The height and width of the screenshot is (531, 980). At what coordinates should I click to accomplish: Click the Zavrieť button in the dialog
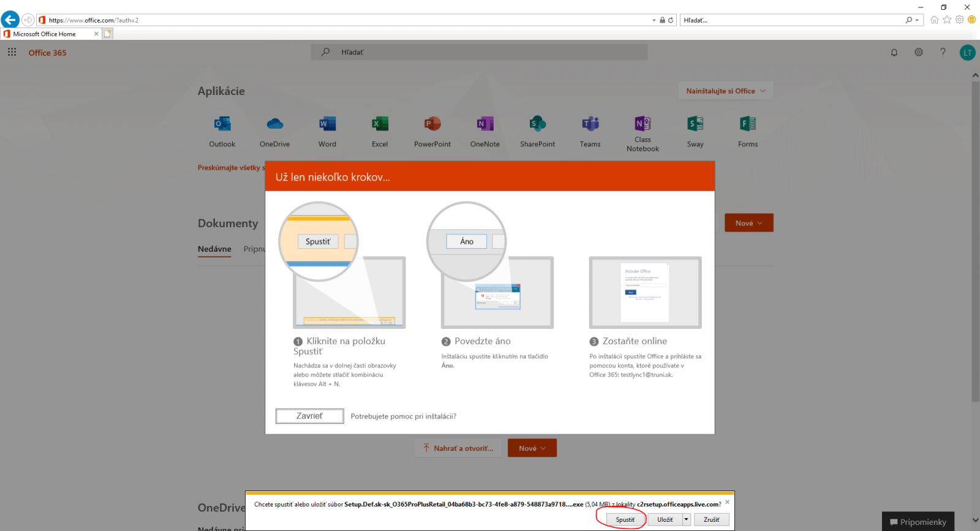pos(309,416)
